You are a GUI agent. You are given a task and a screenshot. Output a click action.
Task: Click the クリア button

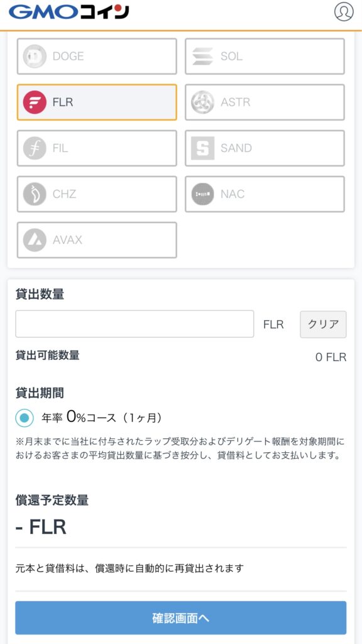point(323,324)
